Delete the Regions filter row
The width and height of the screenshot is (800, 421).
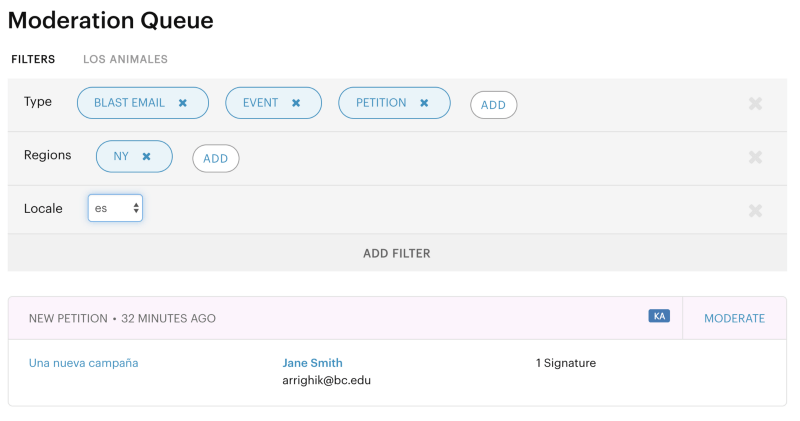[755, 157]
